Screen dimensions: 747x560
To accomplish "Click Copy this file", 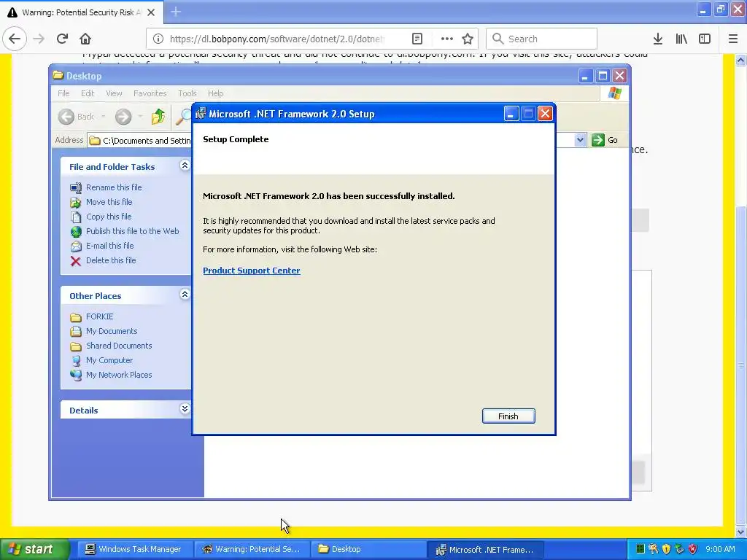I will coord(109,217).
